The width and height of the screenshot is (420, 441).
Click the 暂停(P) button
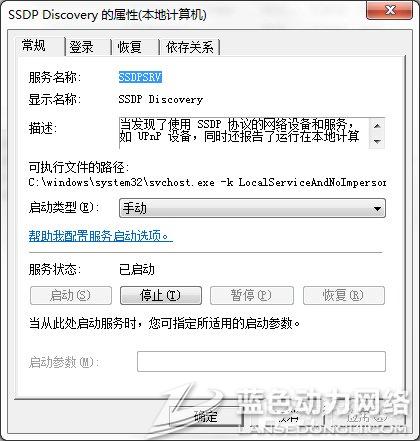click(x=252, y=295)
